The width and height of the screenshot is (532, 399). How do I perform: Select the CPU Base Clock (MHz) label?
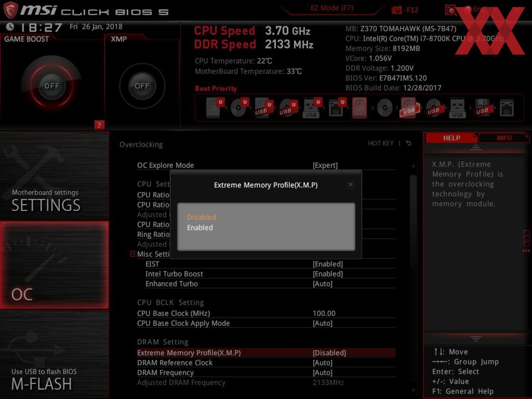pos(173,313)
